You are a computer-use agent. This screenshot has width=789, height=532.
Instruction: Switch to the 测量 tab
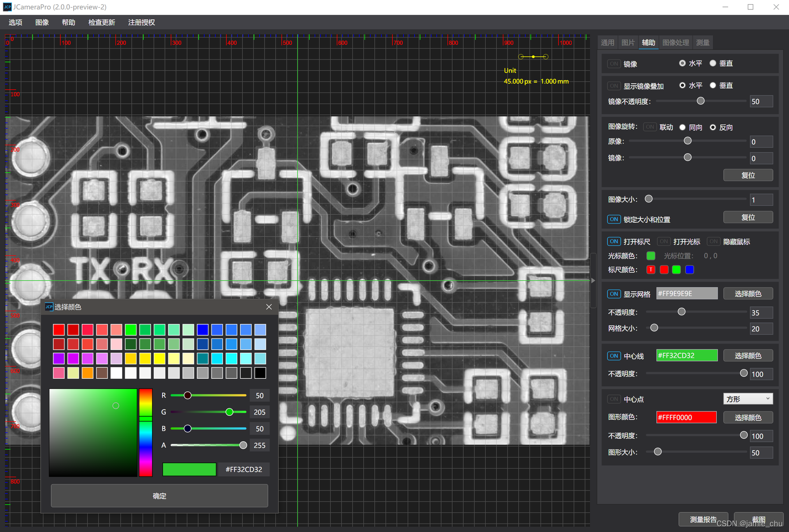pos(702,42)
